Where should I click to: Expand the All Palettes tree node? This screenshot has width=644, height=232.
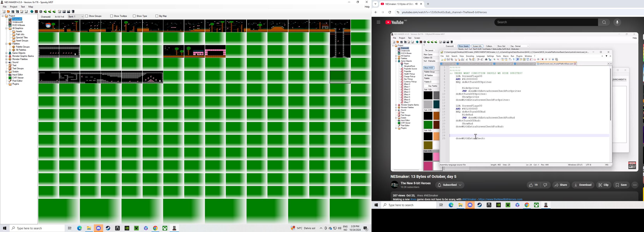click(x=10, y=50)
